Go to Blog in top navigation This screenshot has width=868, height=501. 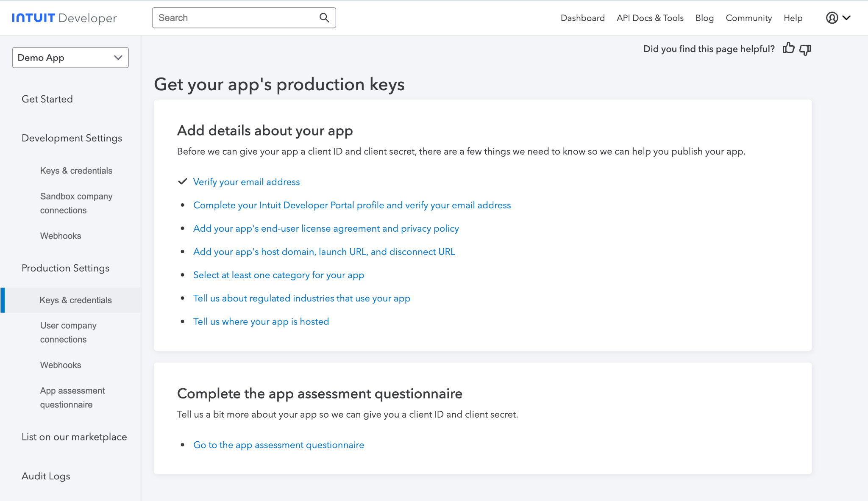704,18
